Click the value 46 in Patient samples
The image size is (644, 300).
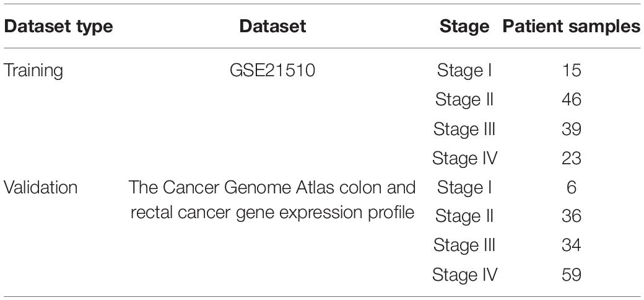pos(572,100)
